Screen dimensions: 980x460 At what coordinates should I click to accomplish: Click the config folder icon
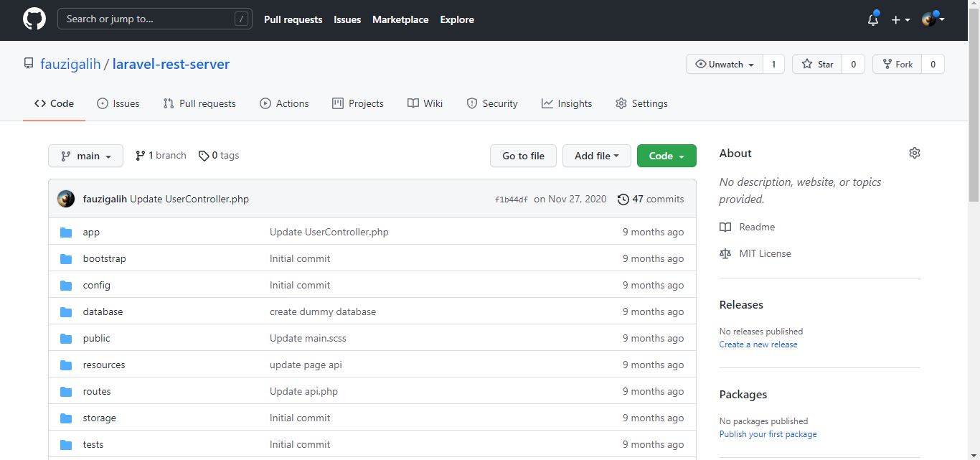(66, 285)
